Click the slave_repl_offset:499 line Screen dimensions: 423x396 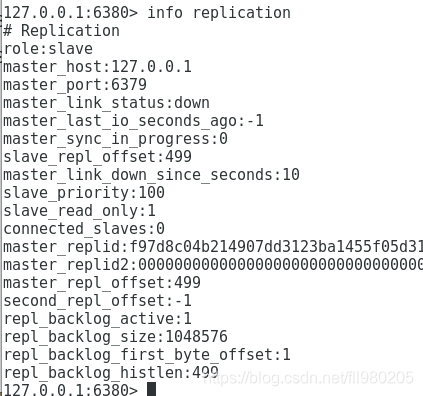[x=97, y=157]
